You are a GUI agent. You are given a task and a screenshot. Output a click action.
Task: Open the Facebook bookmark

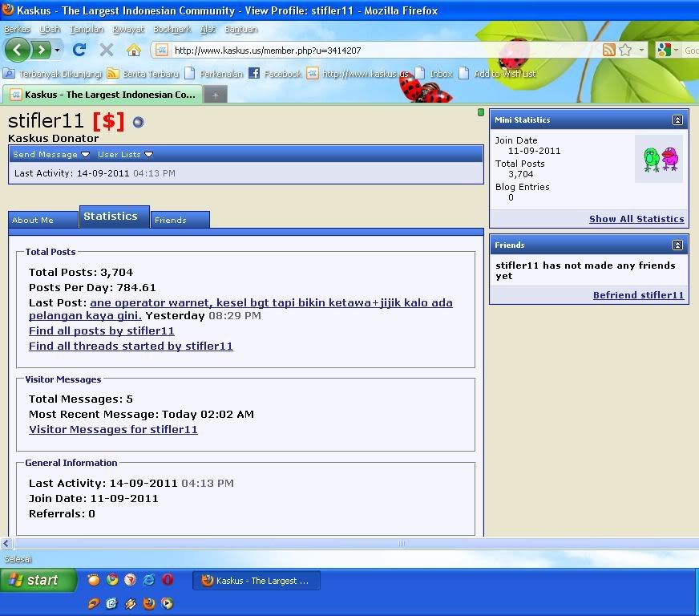coord(275,74)
